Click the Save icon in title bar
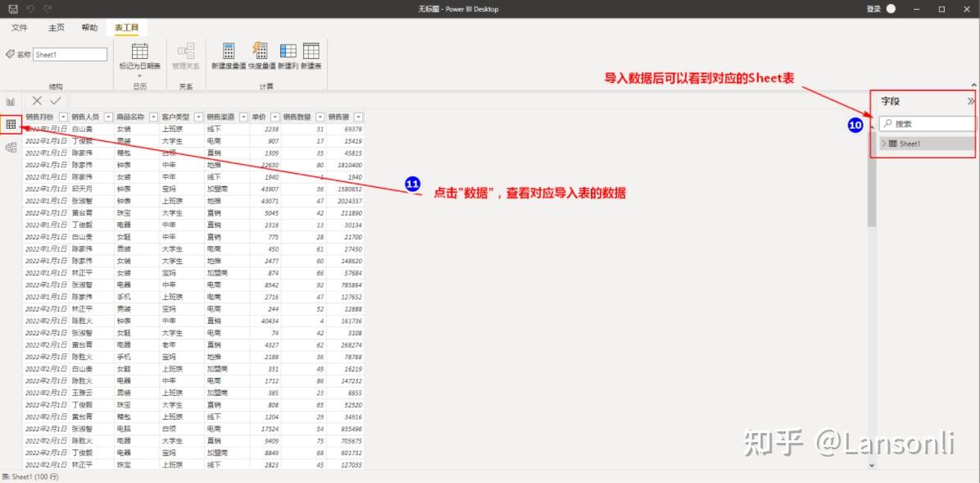Image resolution: width=980 pixels, height=483 pixels. [x=12, y=9]
